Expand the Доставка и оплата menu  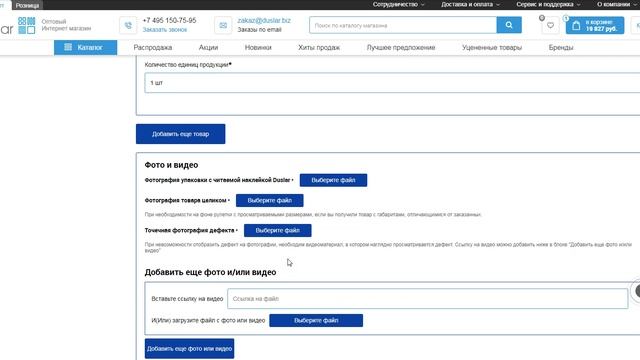tap(470, 4)
